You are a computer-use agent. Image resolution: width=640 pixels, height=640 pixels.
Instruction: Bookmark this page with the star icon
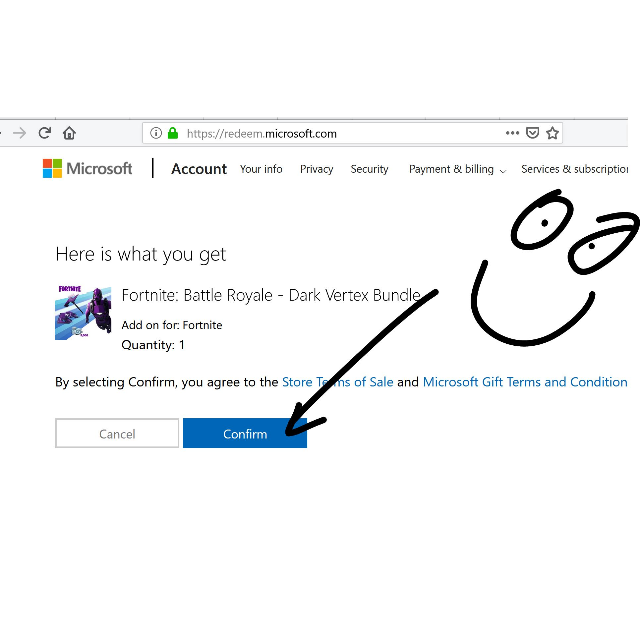click(552, 133)
